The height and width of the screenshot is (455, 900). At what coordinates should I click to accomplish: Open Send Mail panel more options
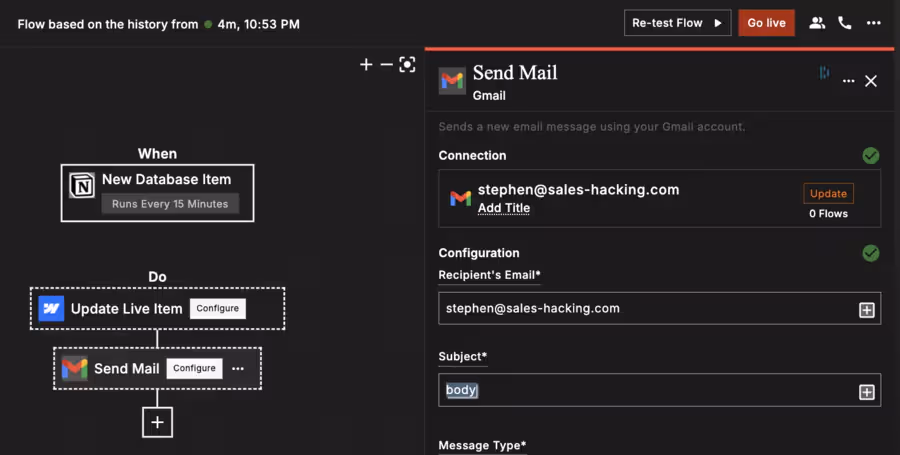click(848, 81)
